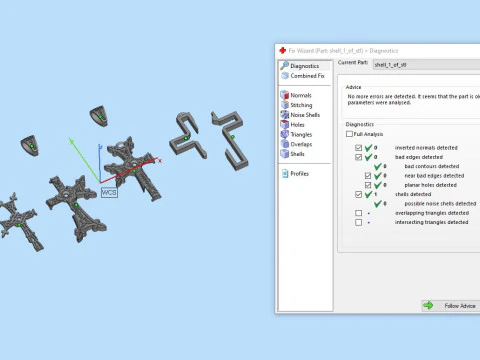Click the WCS label in the viewport
Image resolution: width=480 pixels, height=360 pixels.
pos(109,192)
